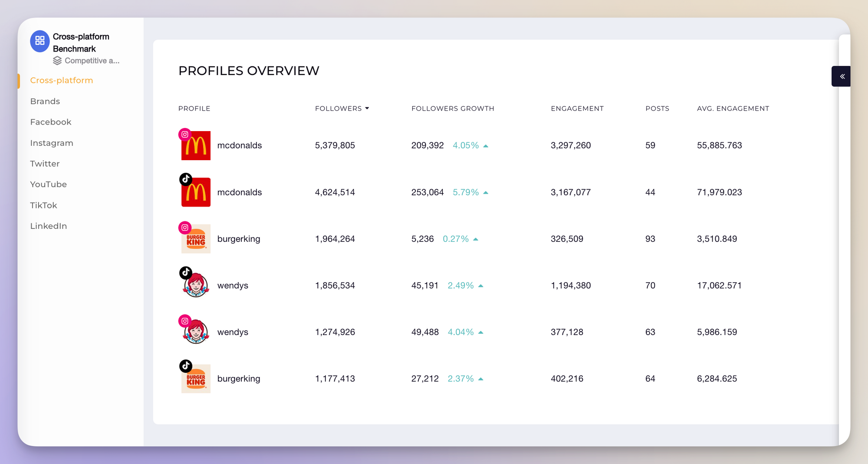Click growth percentage 0.27%
The image size is (868, 464).
456,239
